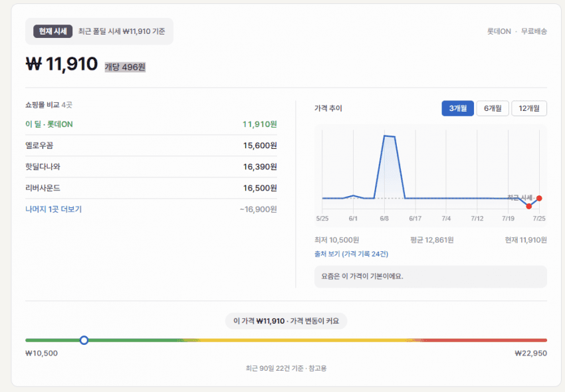The image size is (565, 392).
Task: Switch to the 12개월 price trend tab
Action: [x=529, y=108]
